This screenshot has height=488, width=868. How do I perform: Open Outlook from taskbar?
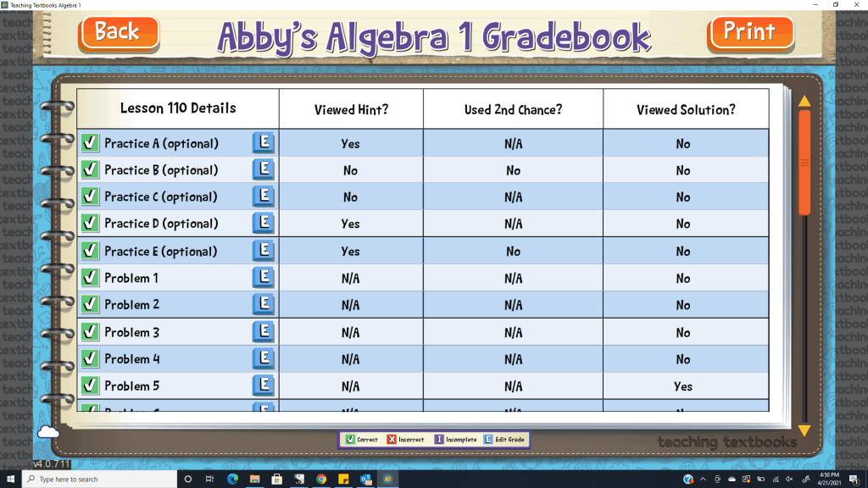pyautogui.click(x=365, y=480)
